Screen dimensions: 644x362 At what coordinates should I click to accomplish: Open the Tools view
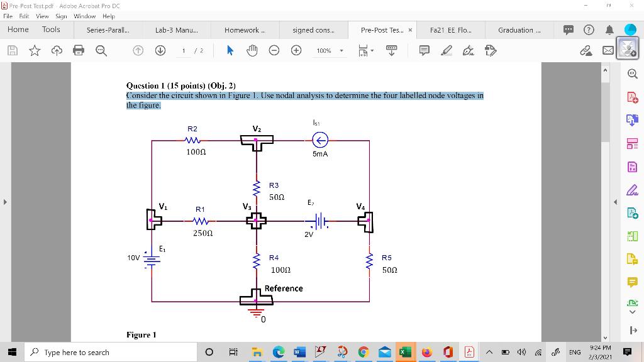click(x=51, y=30)
